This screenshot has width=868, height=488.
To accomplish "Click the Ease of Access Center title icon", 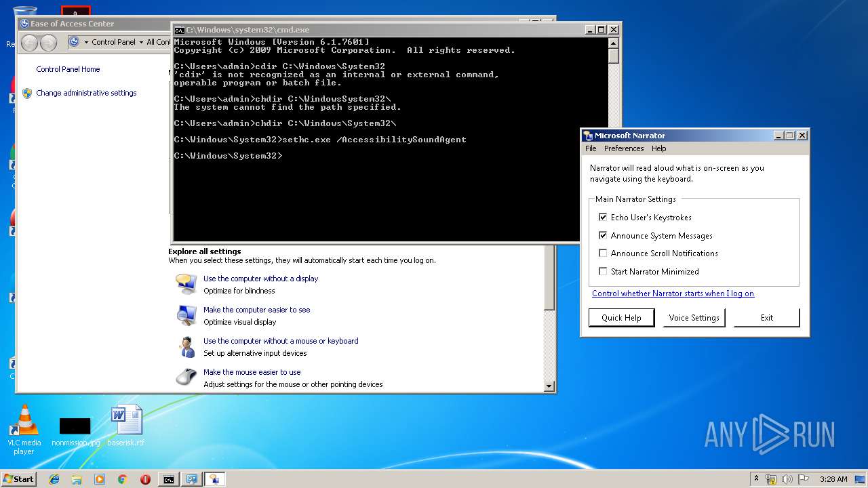I will 24,24.
